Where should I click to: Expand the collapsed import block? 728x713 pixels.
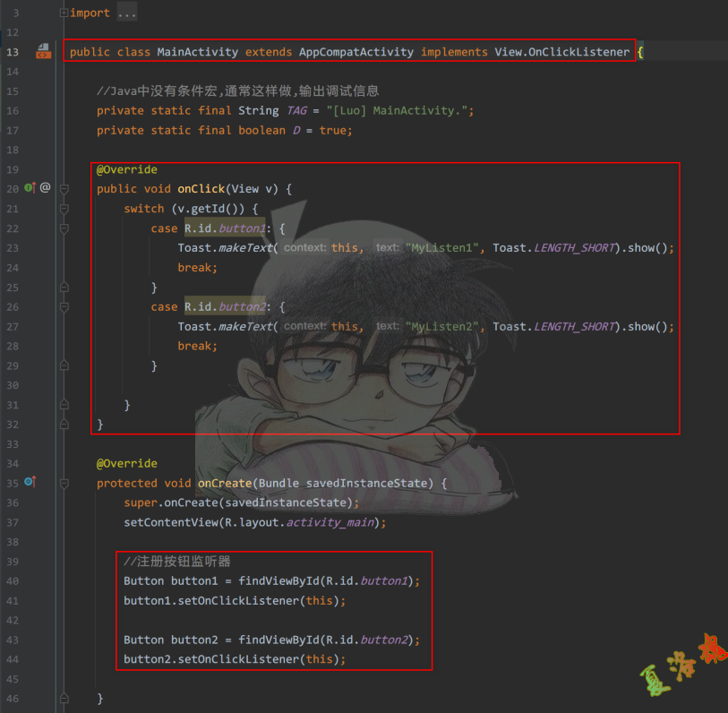point(64,13)
